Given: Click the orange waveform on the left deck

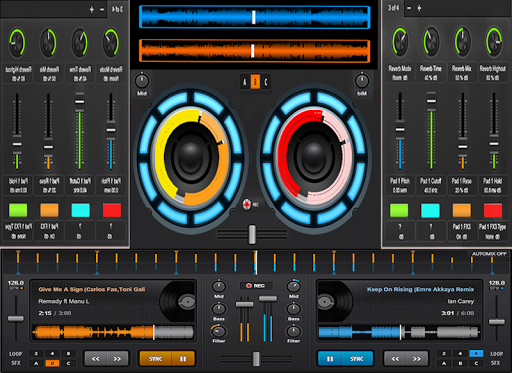Looking at the screenshot, I should (x=113, y=332).
